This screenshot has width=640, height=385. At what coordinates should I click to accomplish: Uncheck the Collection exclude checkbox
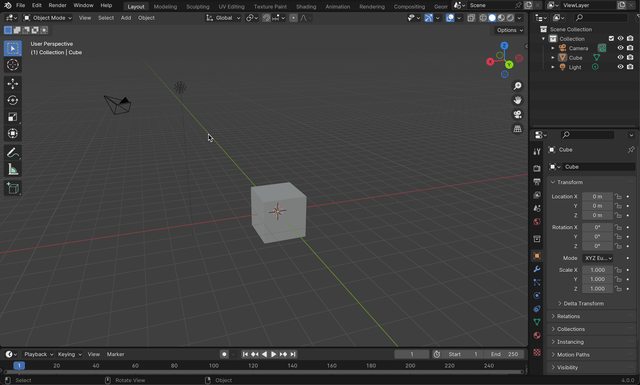pyautogui.click(x=611, y=38)
